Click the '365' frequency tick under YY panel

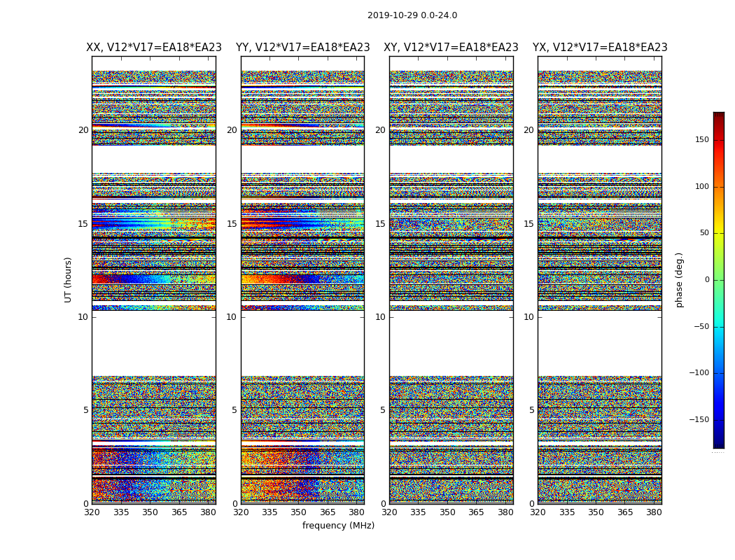(328, 512)
